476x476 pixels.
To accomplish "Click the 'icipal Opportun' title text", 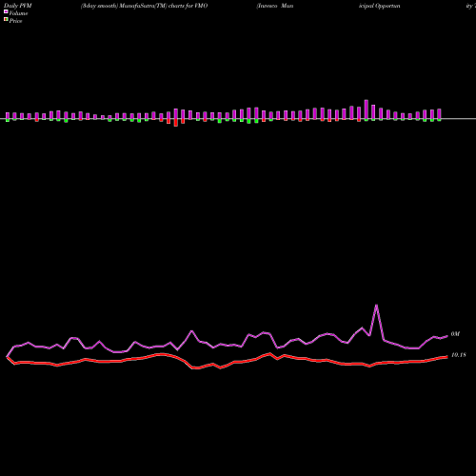I will tap(380, 6).
